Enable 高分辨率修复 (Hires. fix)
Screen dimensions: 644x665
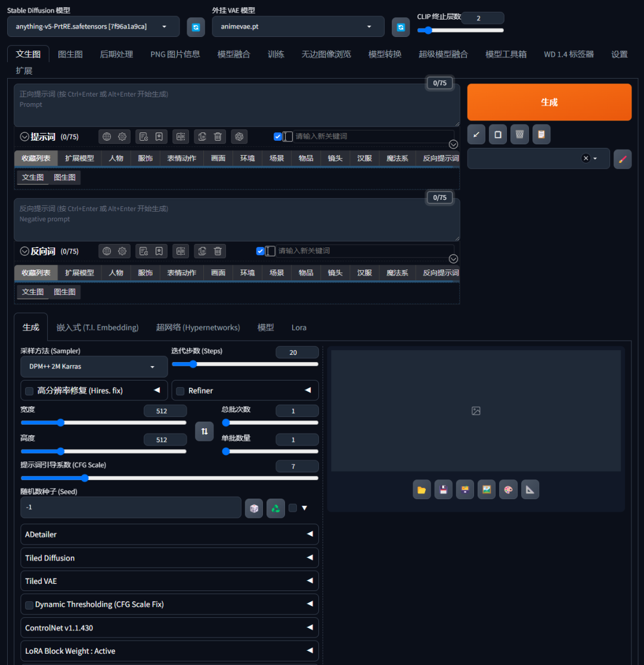(29, 390)
